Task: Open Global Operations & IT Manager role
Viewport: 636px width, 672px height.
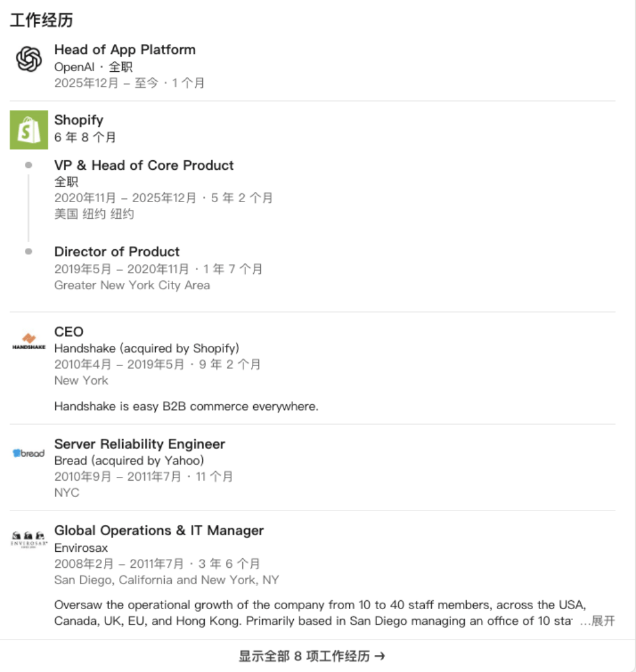Action: [158, 530]
